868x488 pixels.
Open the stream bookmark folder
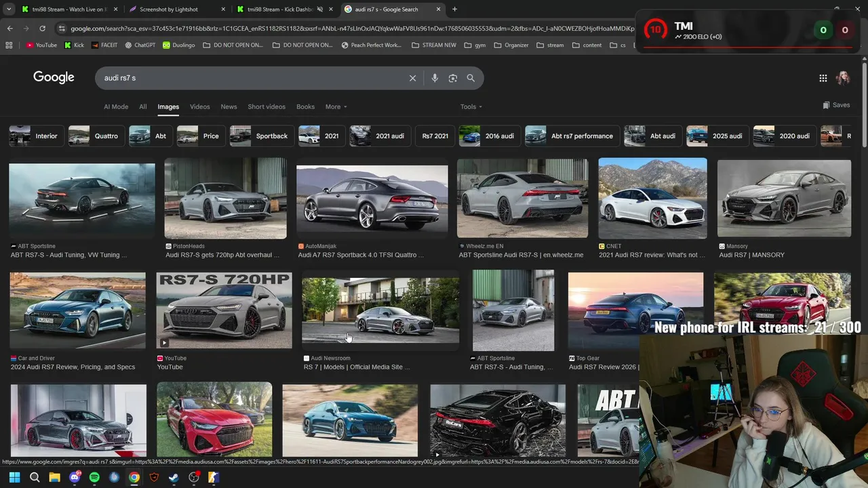550,45
